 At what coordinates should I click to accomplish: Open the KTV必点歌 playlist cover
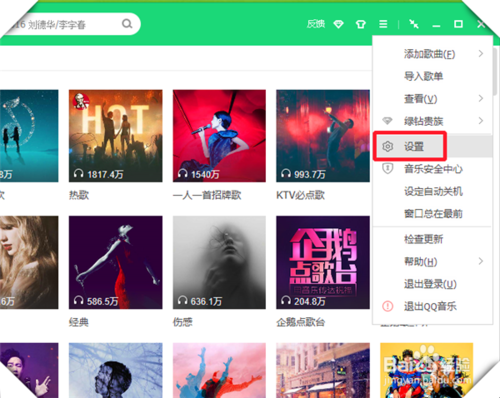click(323, 136)
